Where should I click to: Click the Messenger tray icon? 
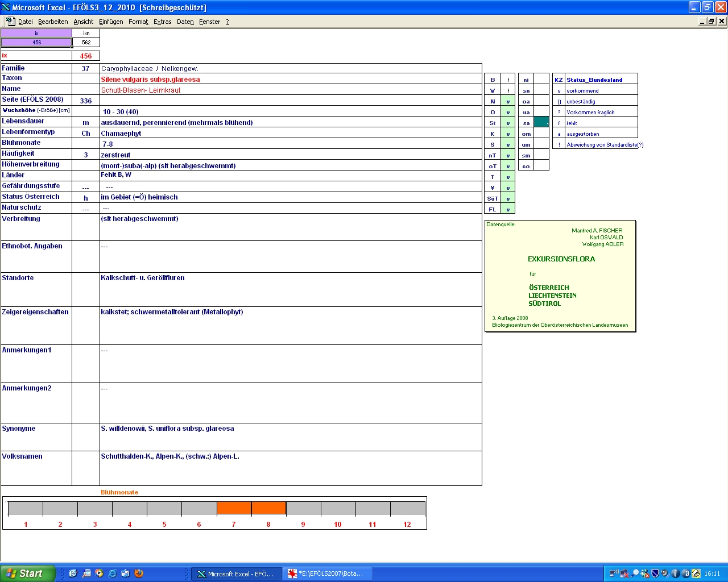click(645, 573)
